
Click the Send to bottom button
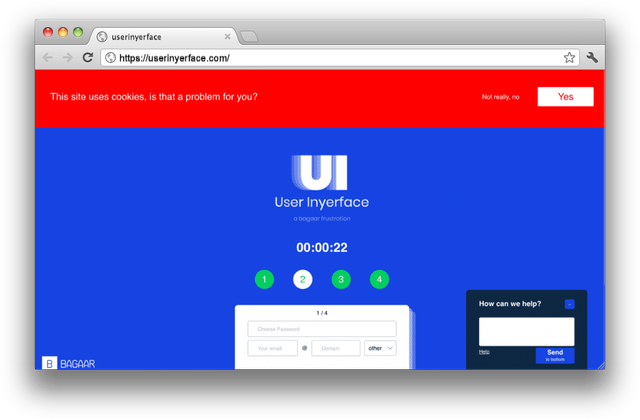554,355
